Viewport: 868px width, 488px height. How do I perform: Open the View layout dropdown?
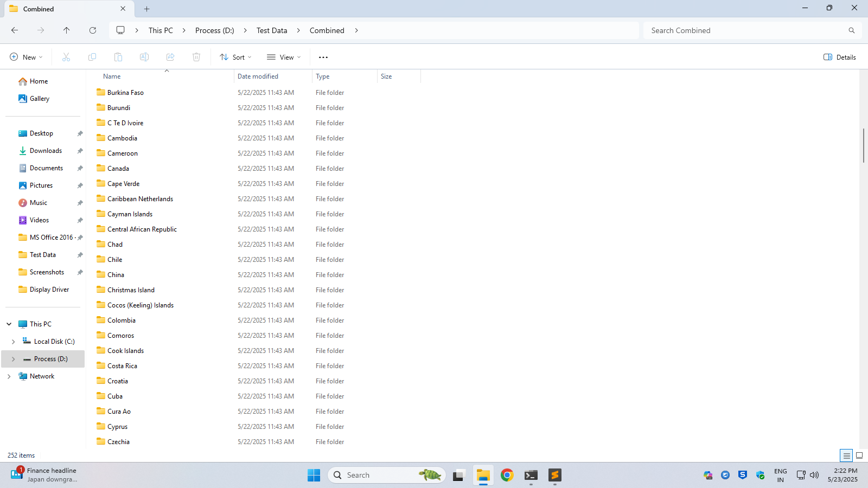coord(284,57)
